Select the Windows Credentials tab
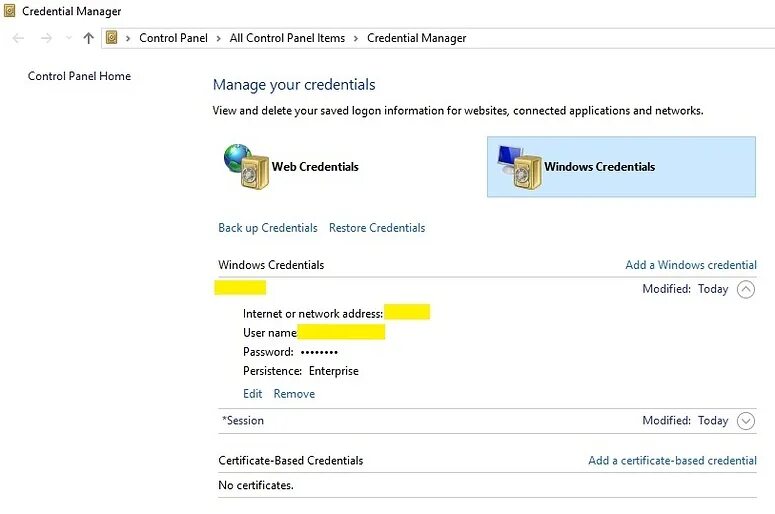 coord(599,167)
